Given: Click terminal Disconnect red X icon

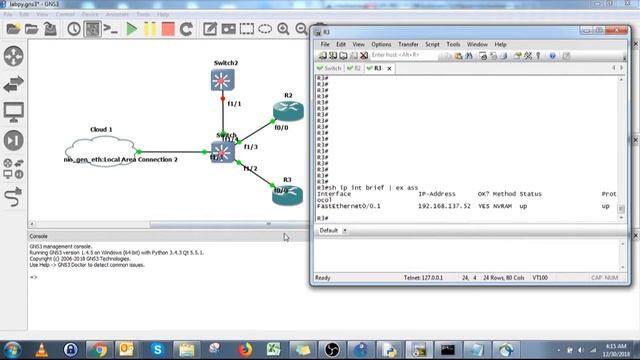Looking at the screenshot, I should tap(364, 56).
